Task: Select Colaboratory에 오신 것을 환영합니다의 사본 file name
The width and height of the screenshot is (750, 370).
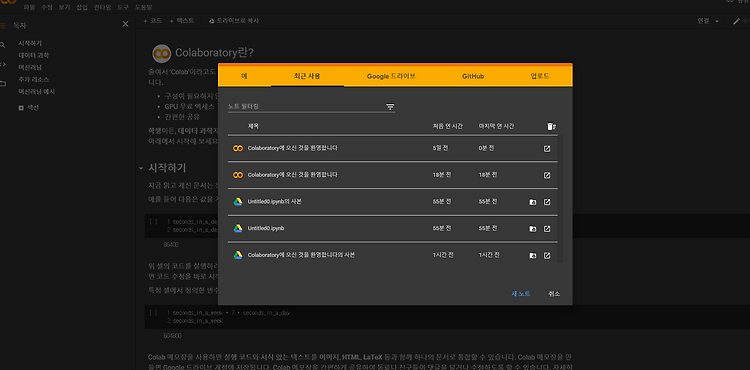Action: click(x=301, y=255)
